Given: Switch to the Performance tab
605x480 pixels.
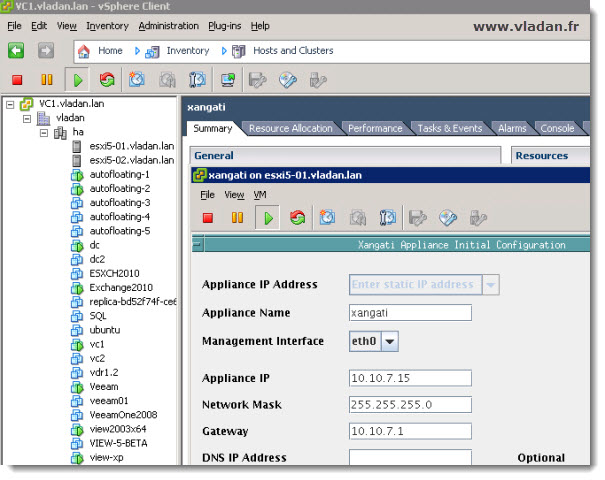Looking at the screenshot, I should pos(375,128).
